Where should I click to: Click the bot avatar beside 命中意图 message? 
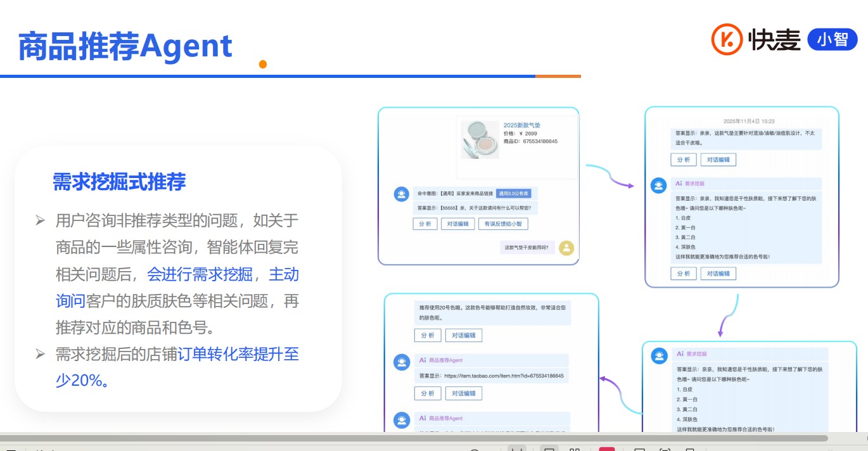401,194
